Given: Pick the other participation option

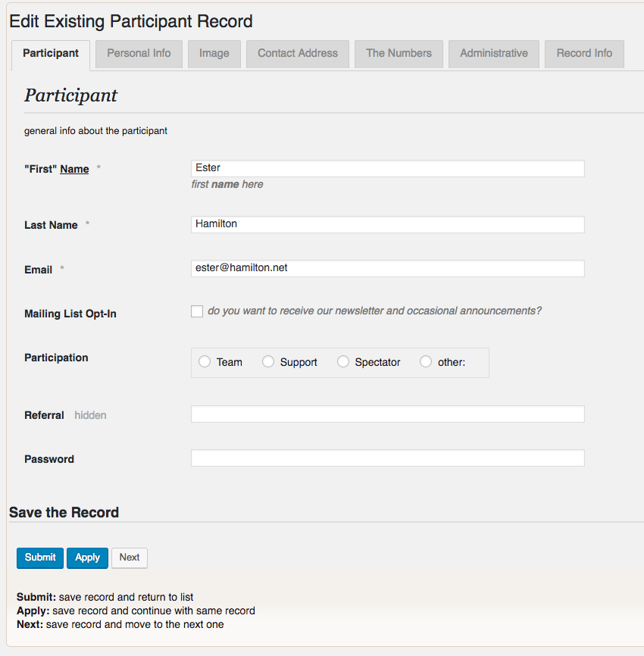Looking at the screenshot, I should pos(425,361).
